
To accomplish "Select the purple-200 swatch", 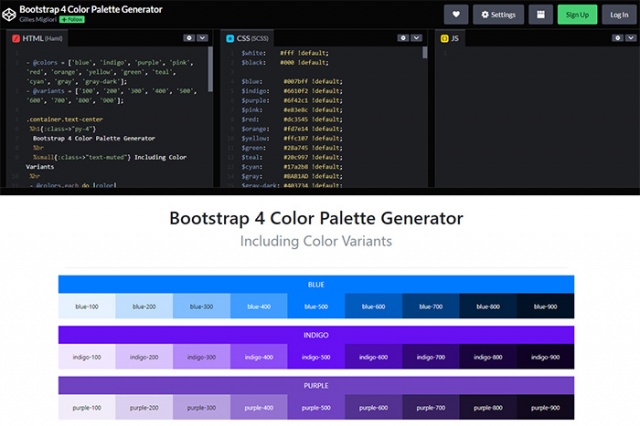I will pos(144,407).
